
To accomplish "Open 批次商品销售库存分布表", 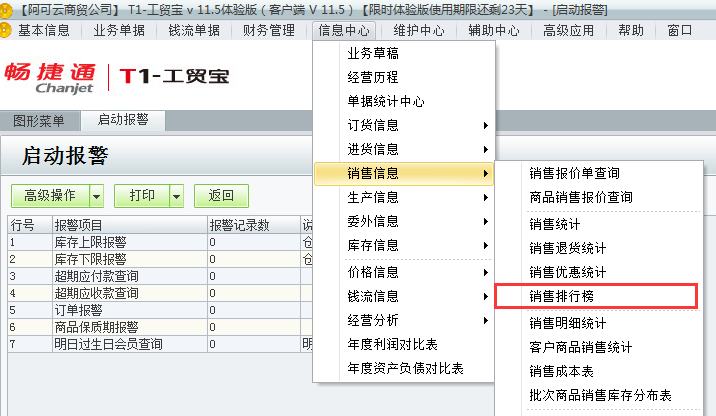I will tap(598, 395).
